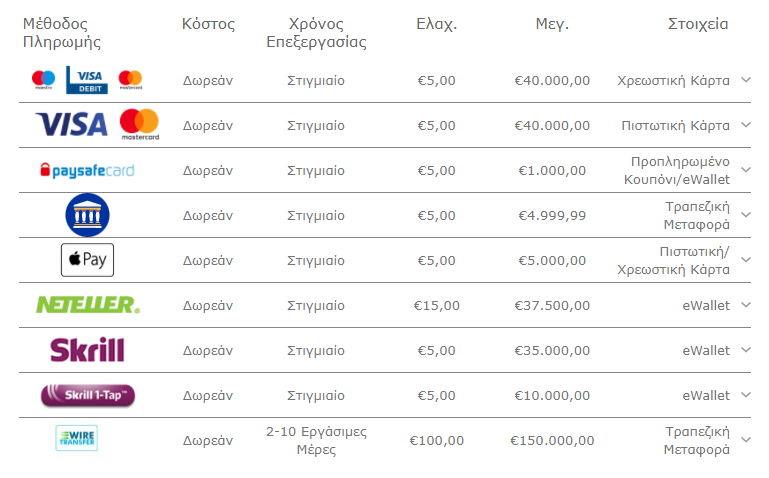The height and width of the screenshot is (478, 769).
Task: Choose the NETELLER logo
Action: coord(88,305)
